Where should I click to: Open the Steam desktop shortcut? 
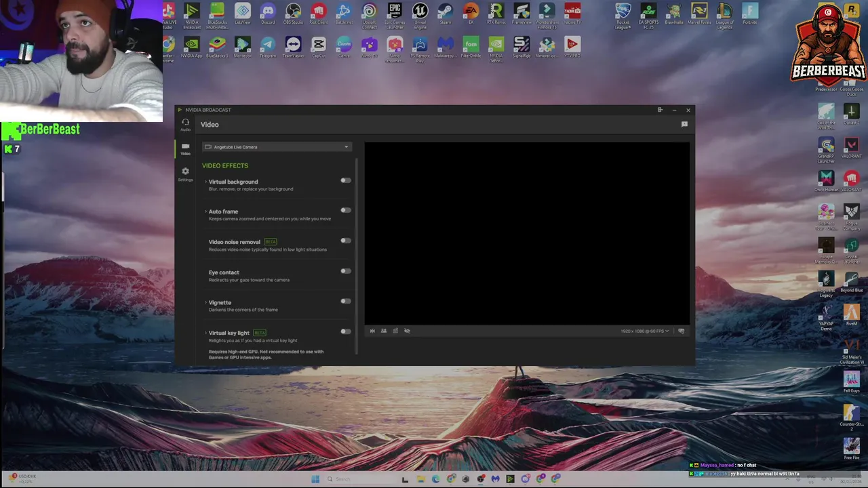(445, 14)
